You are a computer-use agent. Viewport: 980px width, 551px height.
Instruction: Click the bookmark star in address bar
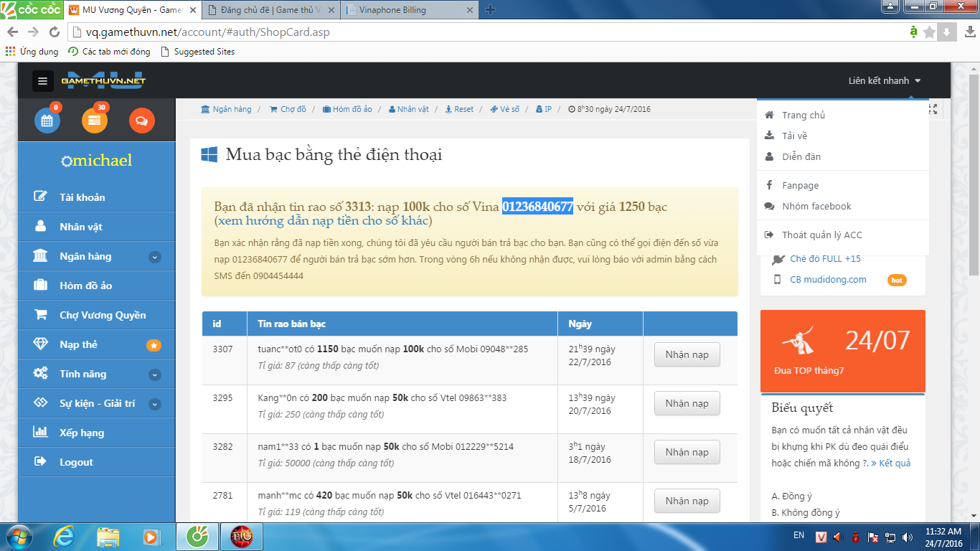[929, 32]
